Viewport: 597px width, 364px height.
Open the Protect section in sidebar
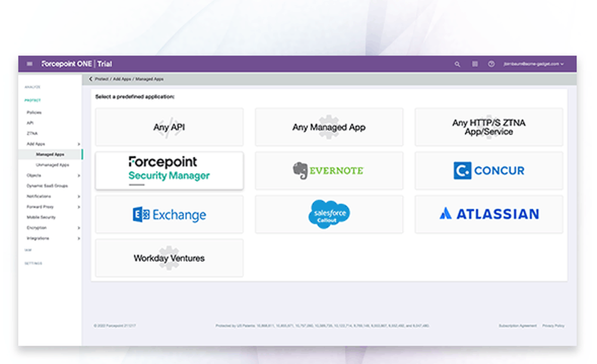[x=32, y=100]
